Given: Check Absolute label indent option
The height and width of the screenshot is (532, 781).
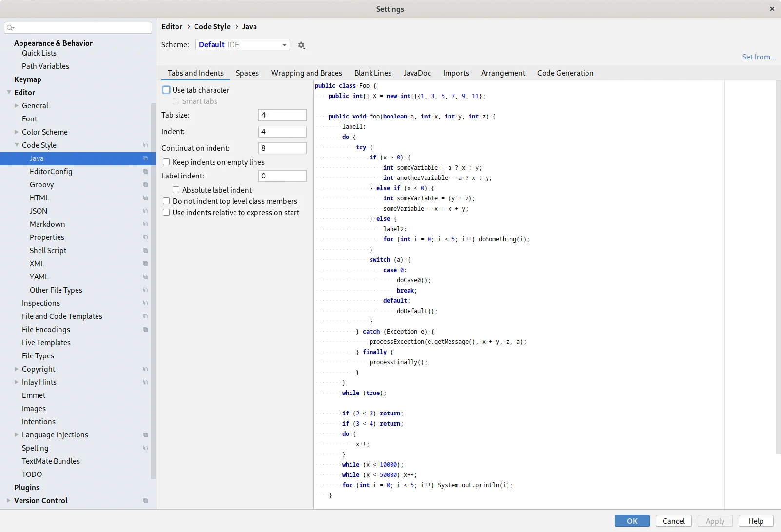Looking at the screenshot, I should click(x=176, y=190).
